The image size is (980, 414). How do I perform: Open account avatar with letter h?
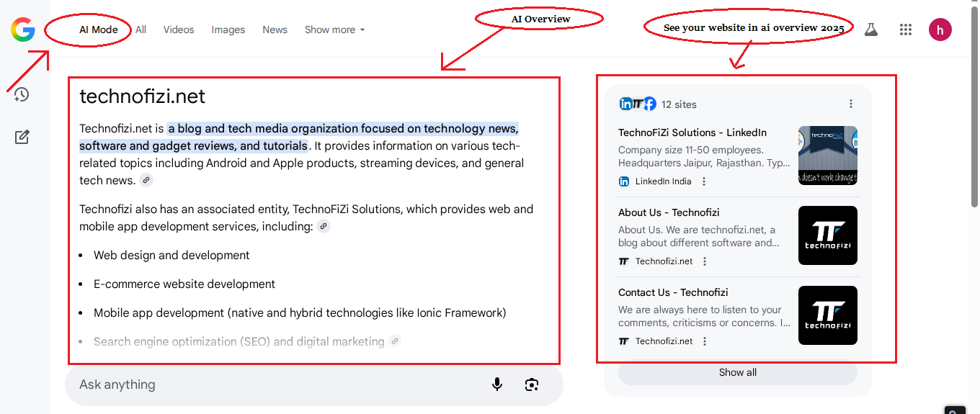click(x=940, y=30)
